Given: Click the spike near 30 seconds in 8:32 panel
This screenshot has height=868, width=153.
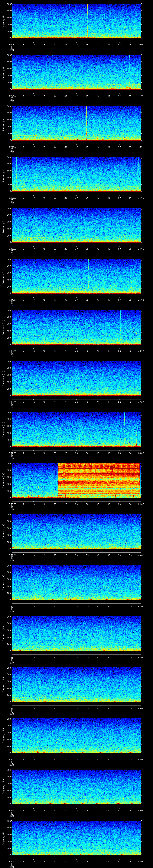Looking at the screenshot, I should pos(78,174).
